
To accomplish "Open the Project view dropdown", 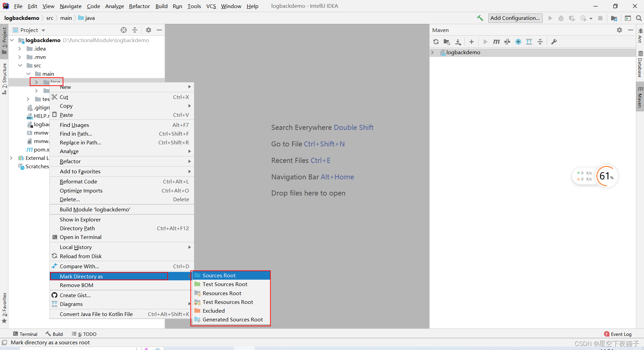I will [43, 30].
